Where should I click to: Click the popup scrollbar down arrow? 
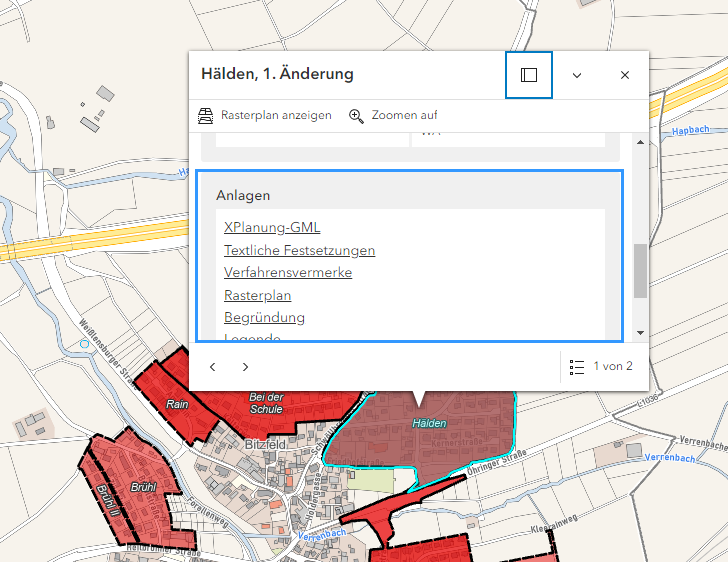click(640, 334)
